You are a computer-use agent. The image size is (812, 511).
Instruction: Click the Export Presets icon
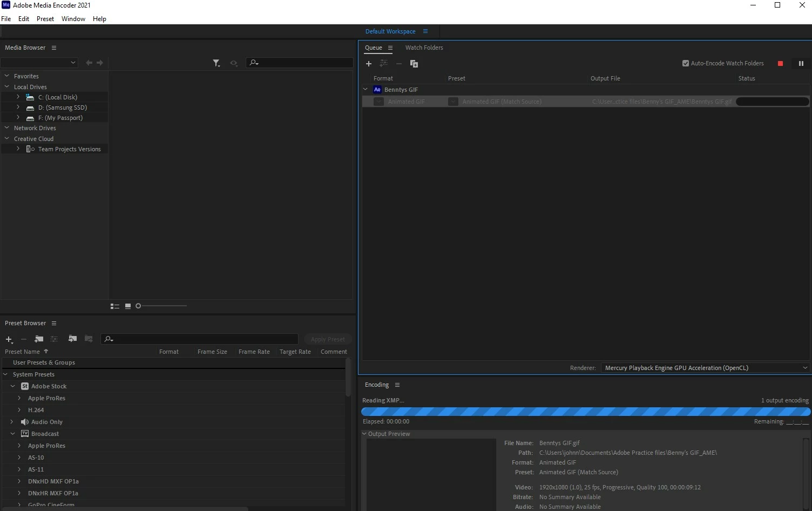coord(89,339)
